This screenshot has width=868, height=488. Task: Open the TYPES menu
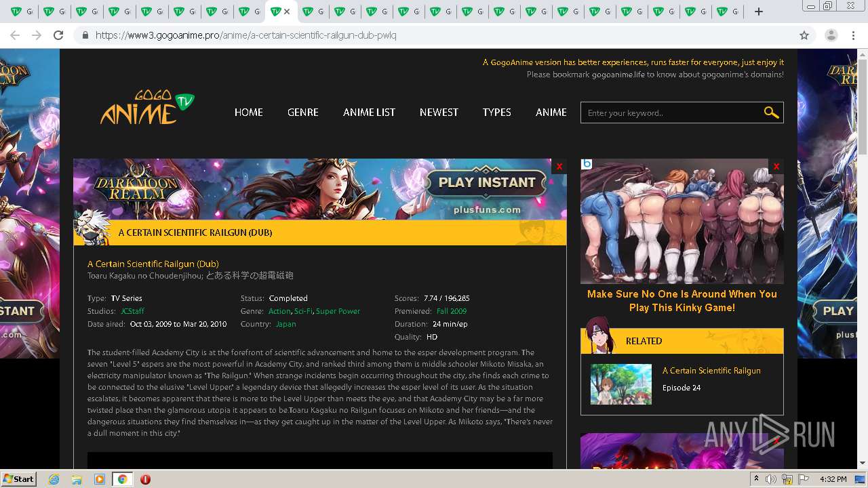497,113
